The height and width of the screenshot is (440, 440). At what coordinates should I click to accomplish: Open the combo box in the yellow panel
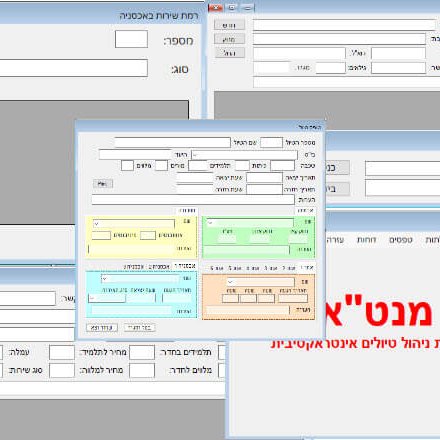coord(134,223)
